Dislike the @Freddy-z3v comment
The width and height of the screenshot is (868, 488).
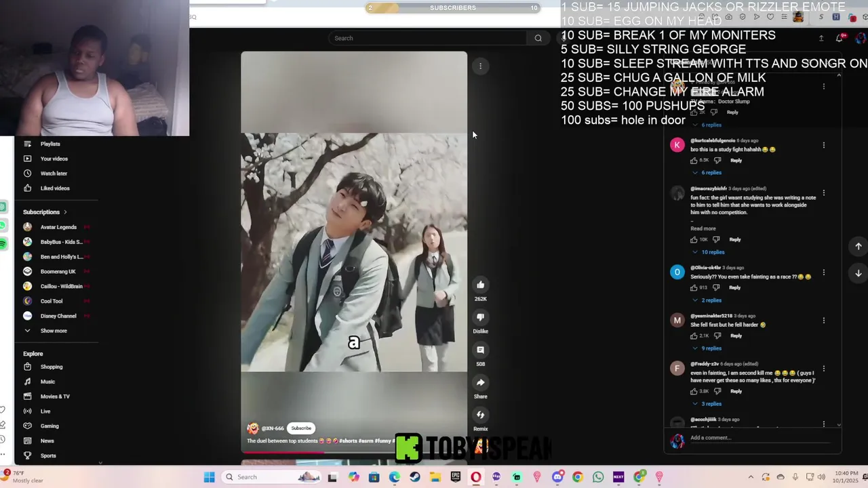[x=717, y=391]
